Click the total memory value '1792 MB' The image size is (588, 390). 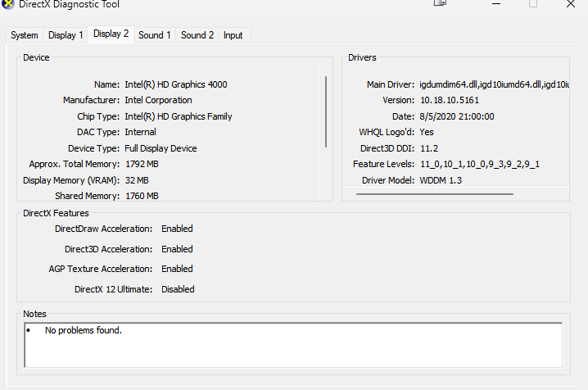tap(142, 164)
